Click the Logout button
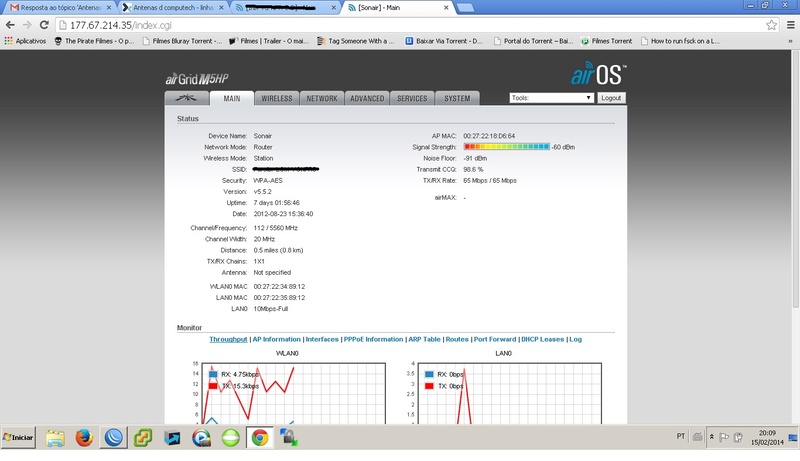This screenshot has height=461, width=800. click(x=611, y=98)
